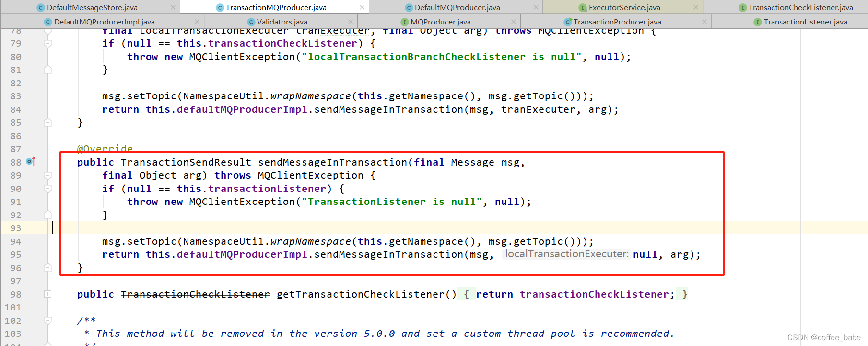Click line number 80 in gutter

tap(15, 57)
